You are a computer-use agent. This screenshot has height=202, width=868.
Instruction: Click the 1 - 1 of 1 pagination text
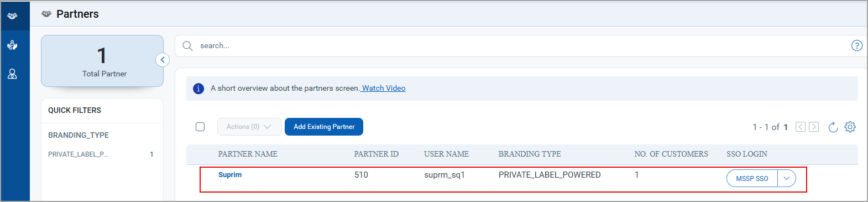click(x=770, y=127)
